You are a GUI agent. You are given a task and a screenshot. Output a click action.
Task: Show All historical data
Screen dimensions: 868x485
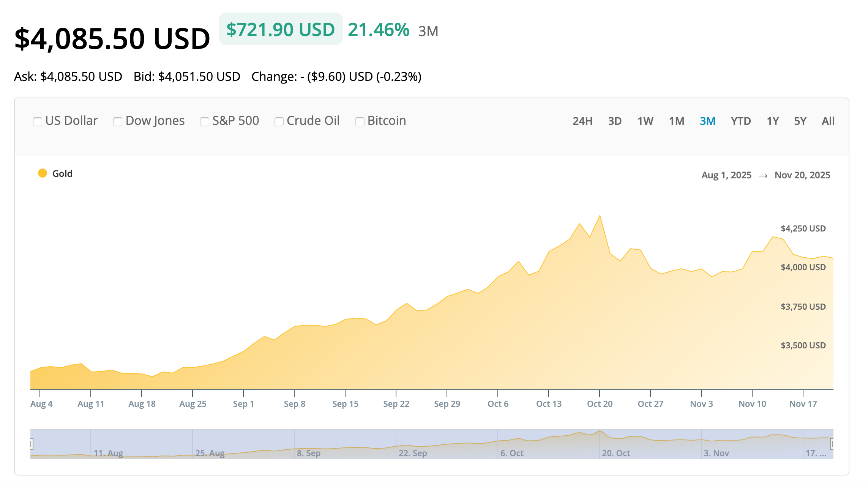828,121
